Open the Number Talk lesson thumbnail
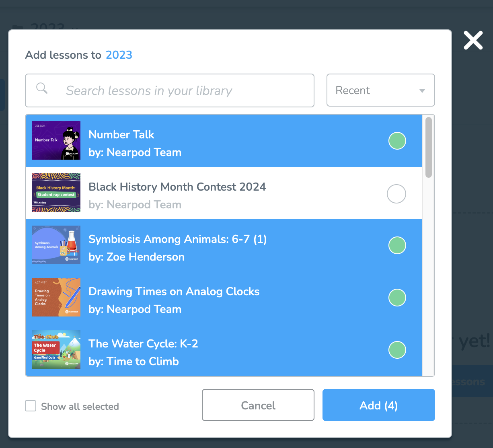This screenshot has width=493, height=448. (56, 140)
